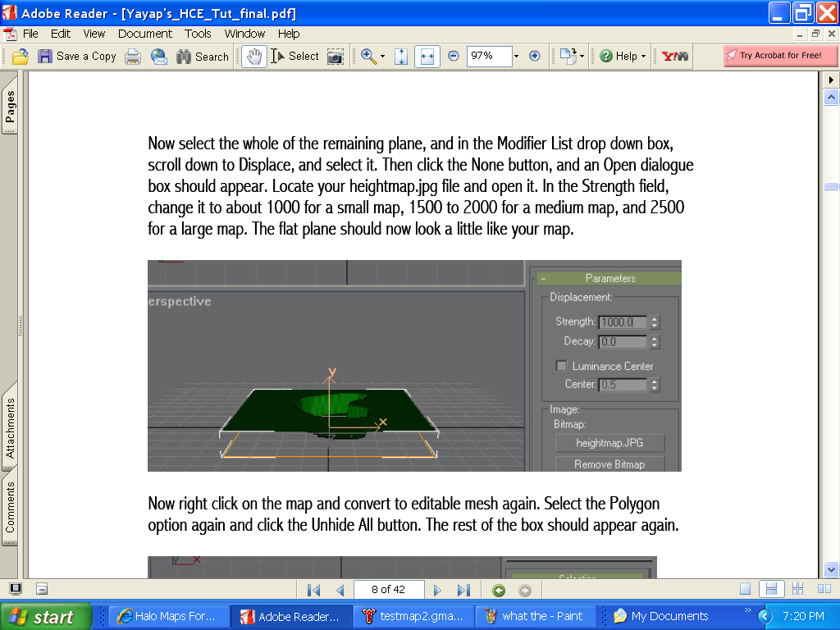Go to First Page button

[314, 590]
